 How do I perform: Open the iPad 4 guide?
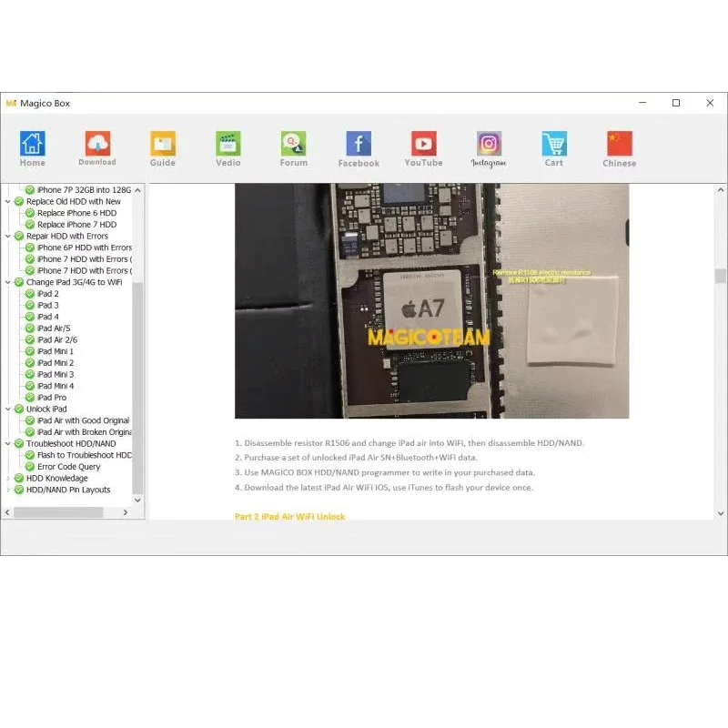click(48, 317)
